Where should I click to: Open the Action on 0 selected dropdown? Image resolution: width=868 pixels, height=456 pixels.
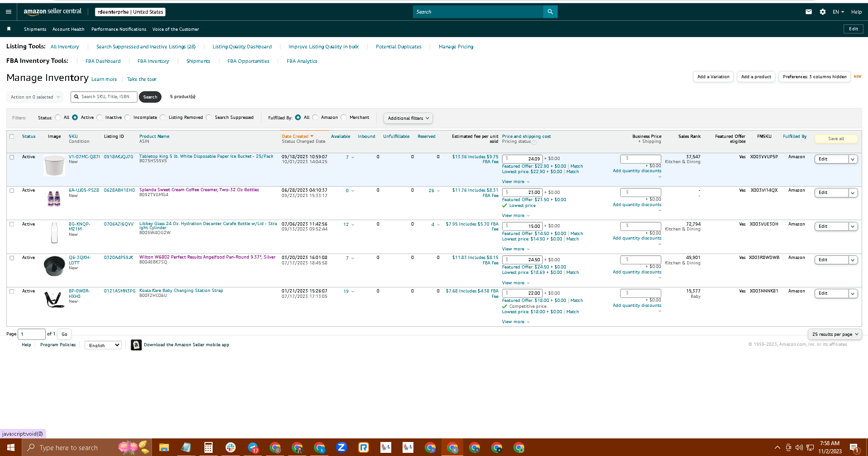point(35,97)
